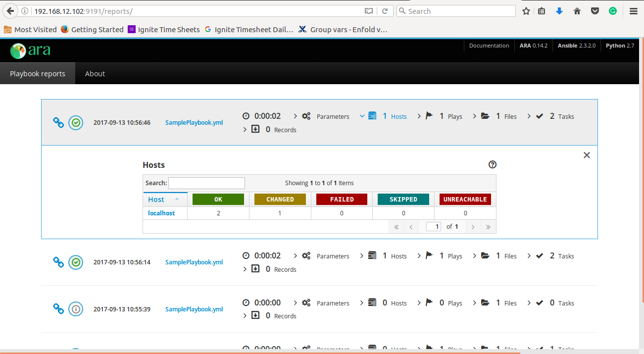
Task: Open Ignite Time Sheets bookmark
Action: [164, 30]
